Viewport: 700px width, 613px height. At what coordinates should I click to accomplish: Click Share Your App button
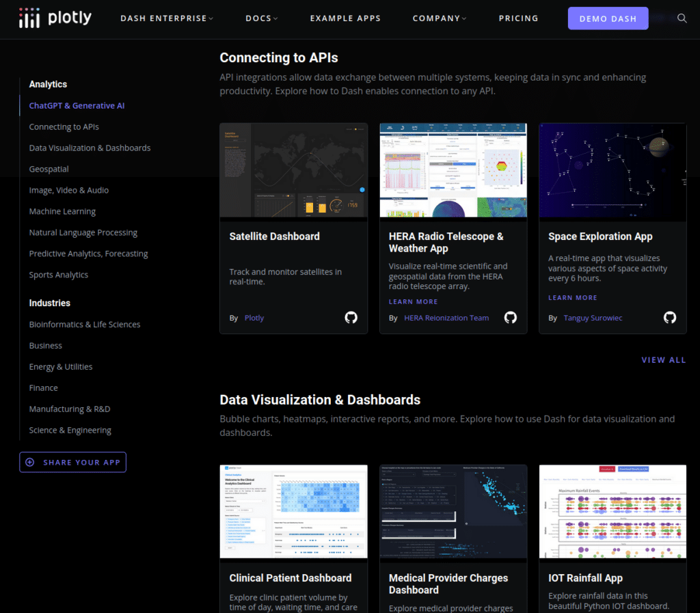click(x=72, y=462)
